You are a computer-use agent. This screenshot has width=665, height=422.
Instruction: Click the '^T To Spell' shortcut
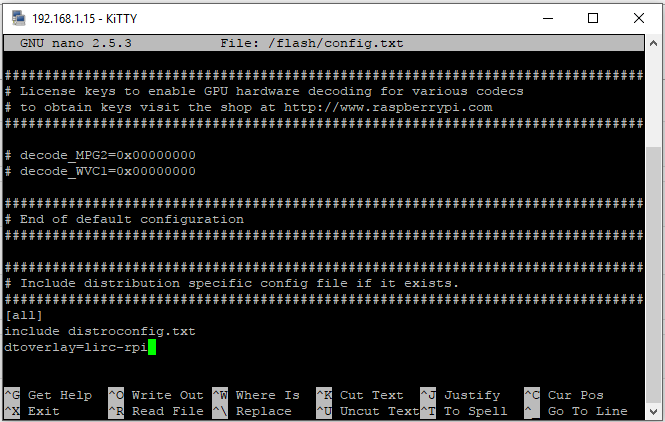point(464,411)
